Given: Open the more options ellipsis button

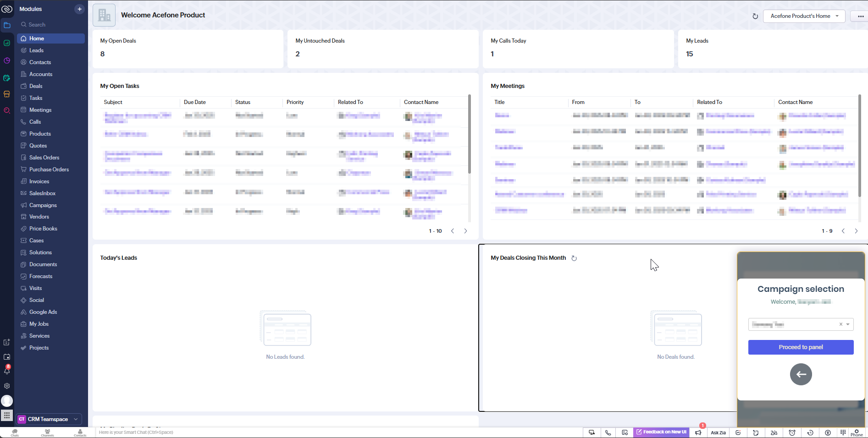Looking at the screenshot, I should pos(860,16).
